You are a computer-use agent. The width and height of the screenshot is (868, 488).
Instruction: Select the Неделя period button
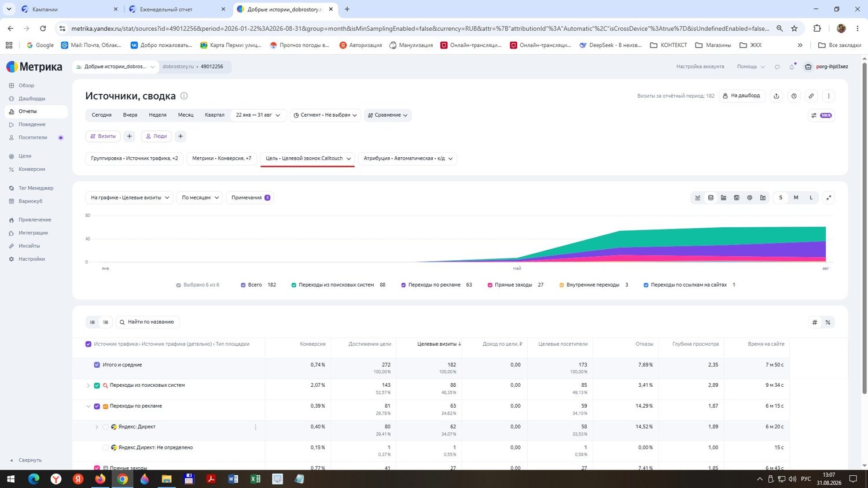click(x=157, y=115)
